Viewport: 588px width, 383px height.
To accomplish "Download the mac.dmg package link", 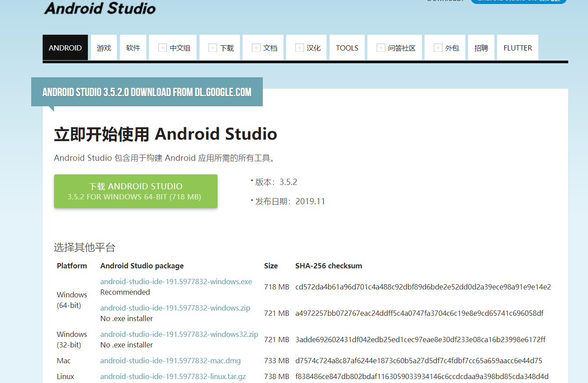I will (171, 361).
